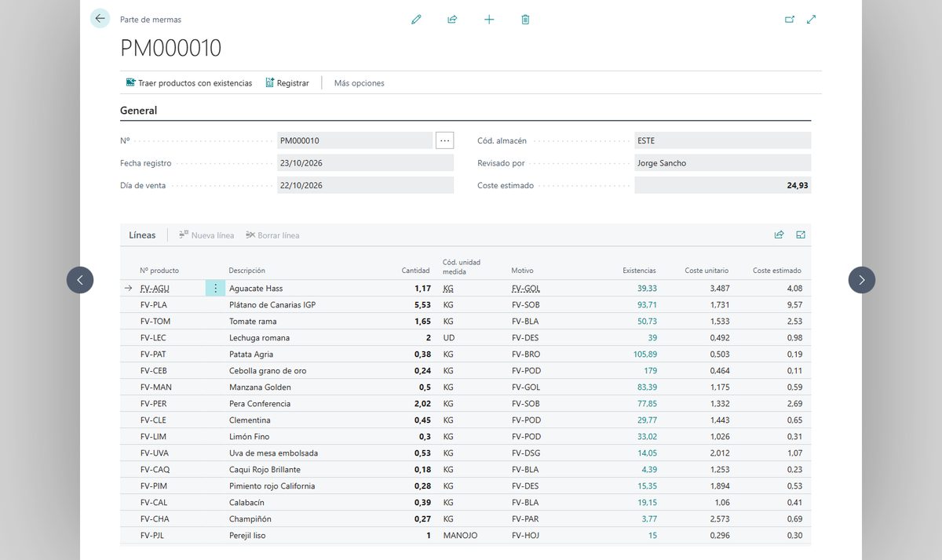Open existencias 93,71 for Plátano de Canarias
Screen dimensions: 942x560
[647, 305]
